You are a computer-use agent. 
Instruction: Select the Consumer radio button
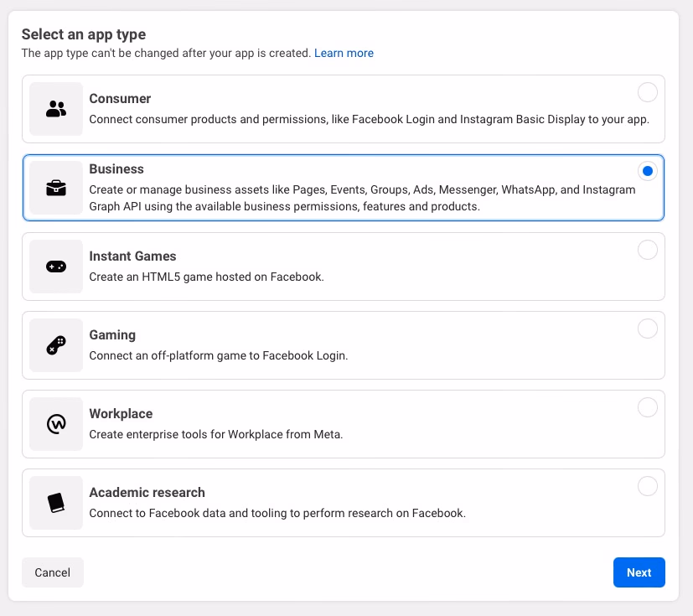click(647, 92)
